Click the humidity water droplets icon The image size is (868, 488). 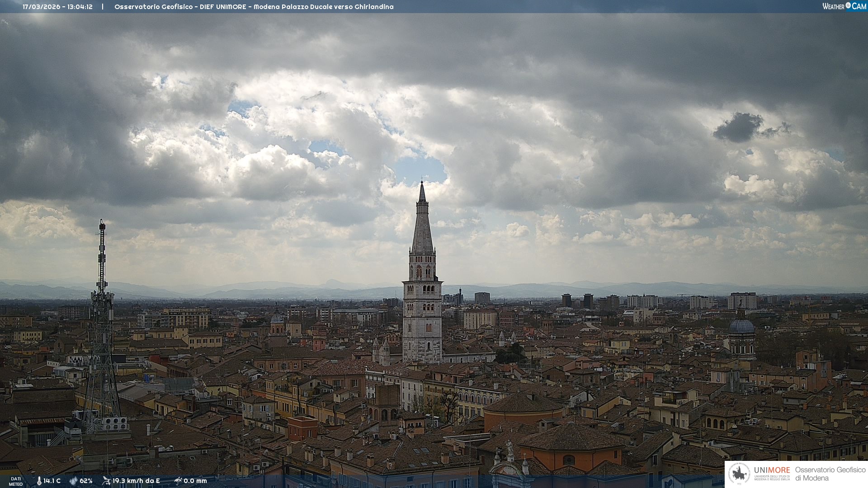pos(73,481)
